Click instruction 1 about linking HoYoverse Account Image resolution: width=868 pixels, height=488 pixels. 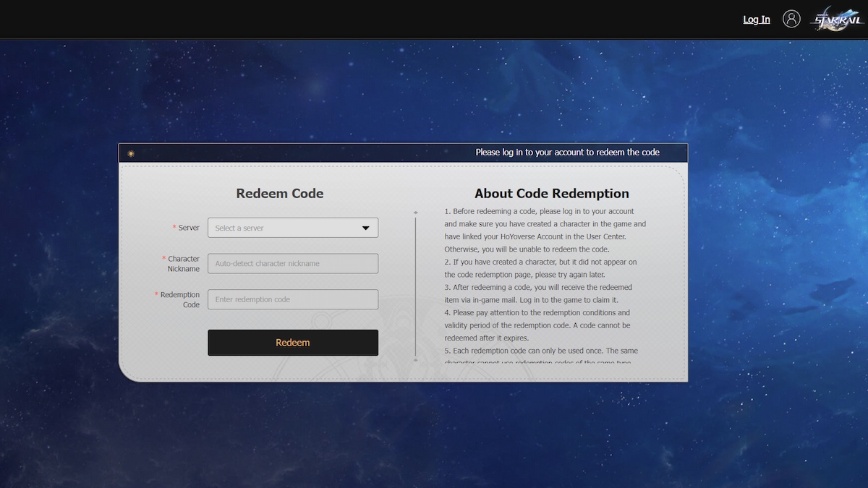click(x=545, y=230)
